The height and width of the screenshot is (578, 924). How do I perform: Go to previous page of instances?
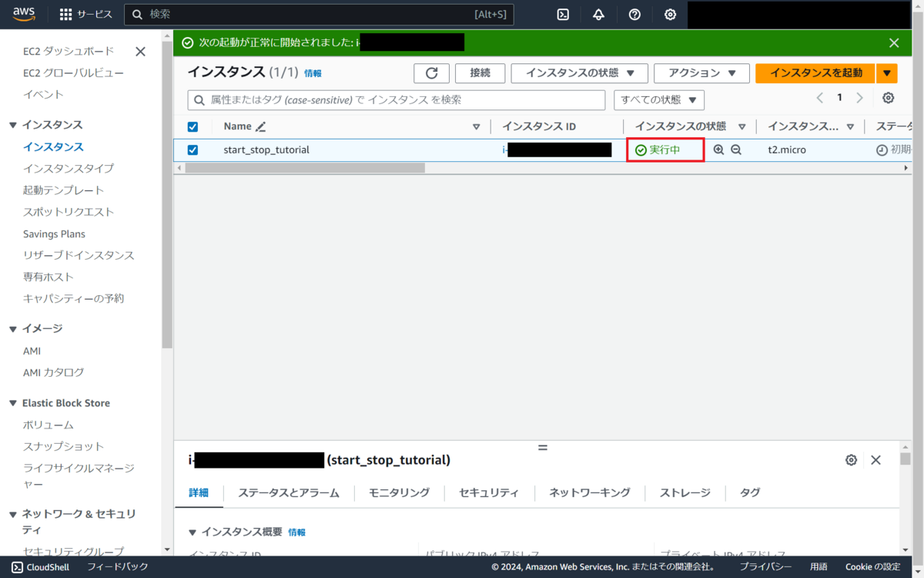[819, 98]
